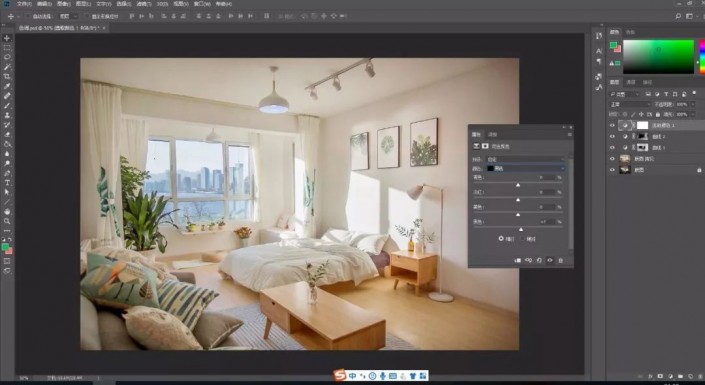Enable the Auto-Select checkbox in options bar

(27, 16)
